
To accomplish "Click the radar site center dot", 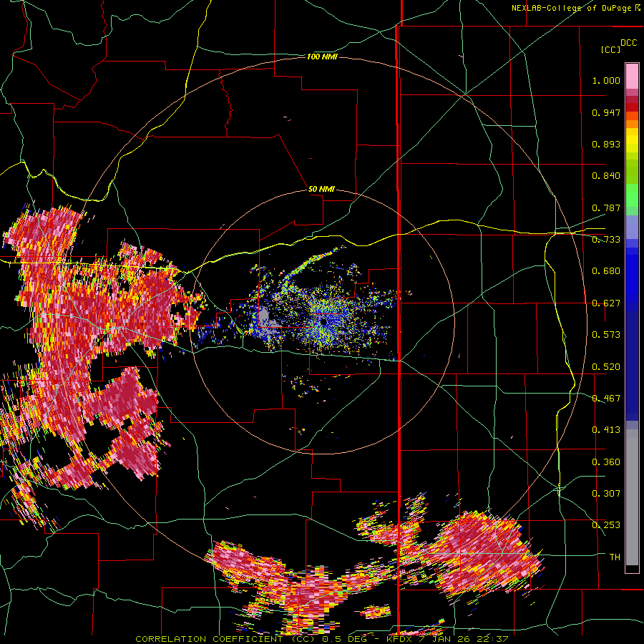I will coord(323,321).
